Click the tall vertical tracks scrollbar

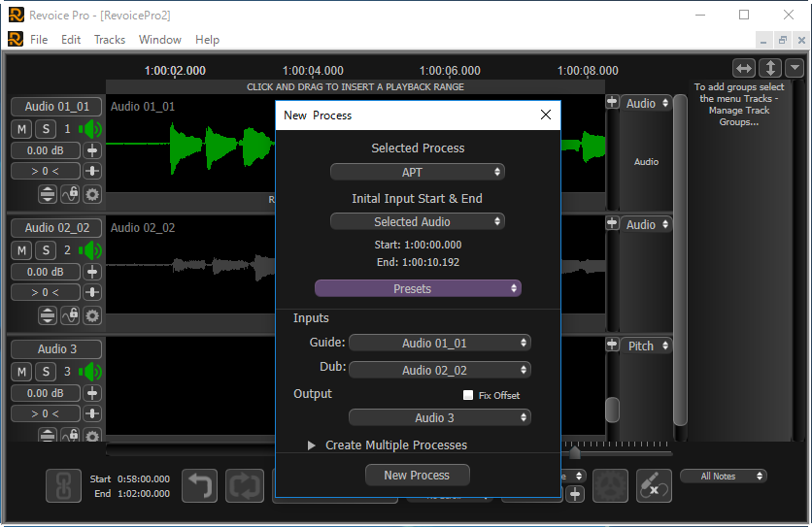[681, 260]
